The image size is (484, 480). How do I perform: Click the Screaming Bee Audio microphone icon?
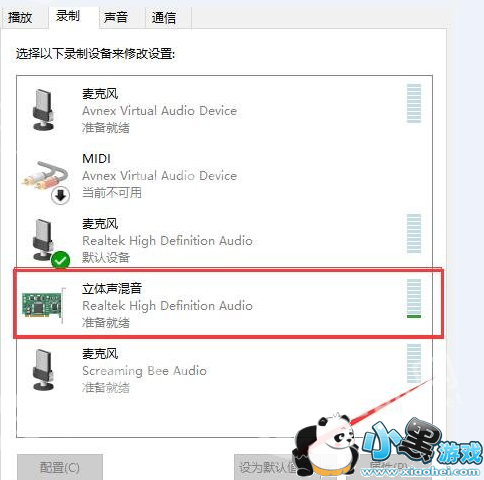pyautogui.click(x=43, y=369)
